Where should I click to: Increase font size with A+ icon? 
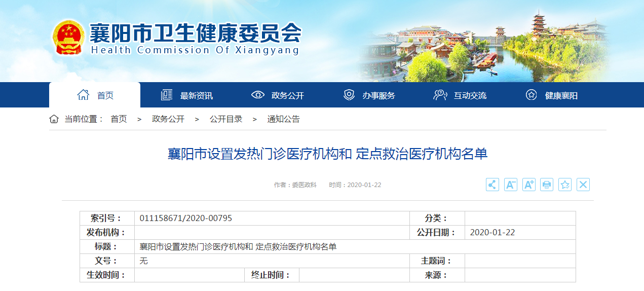[528, 185]
